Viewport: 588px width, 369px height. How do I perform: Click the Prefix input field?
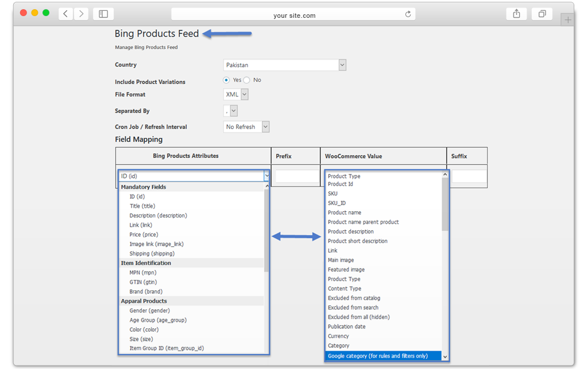pyautogui.click(x=297, y=176)
